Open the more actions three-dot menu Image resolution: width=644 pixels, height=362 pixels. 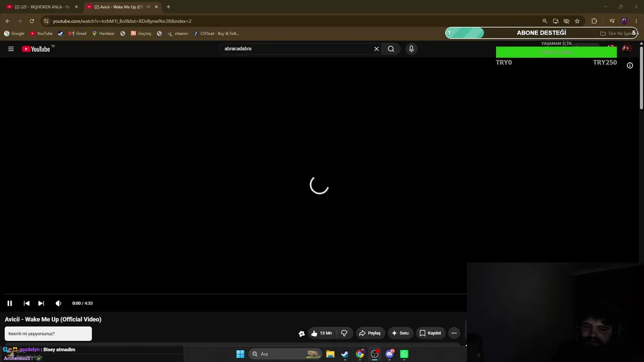(x=454, y=333)
